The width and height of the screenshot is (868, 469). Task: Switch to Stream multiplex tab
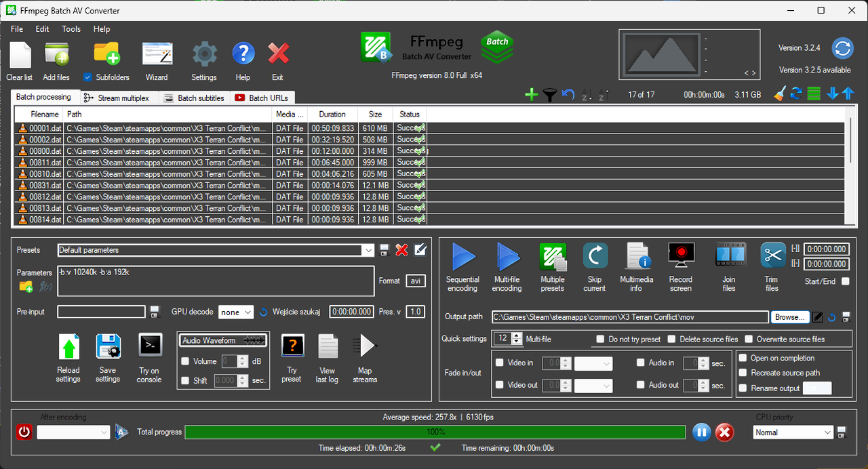click(119, 98)
